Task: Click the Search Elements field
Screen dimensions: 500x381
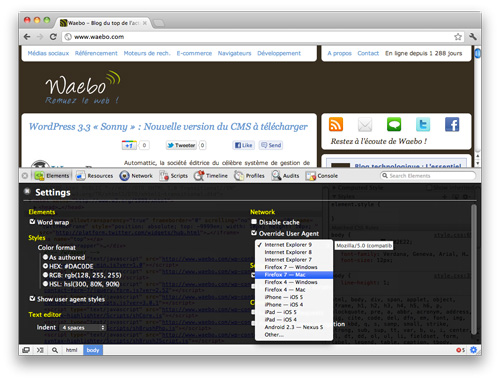Action: coord(428,176)
